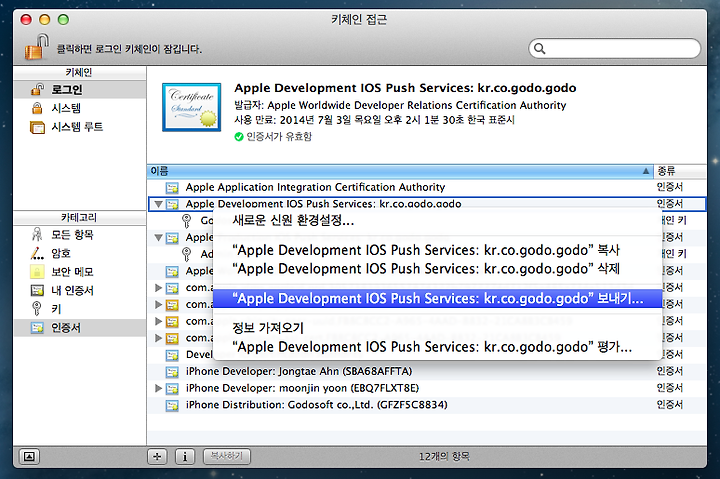Select the 시스템 keychain
The image size is (720, 479).
pos(79,108)
